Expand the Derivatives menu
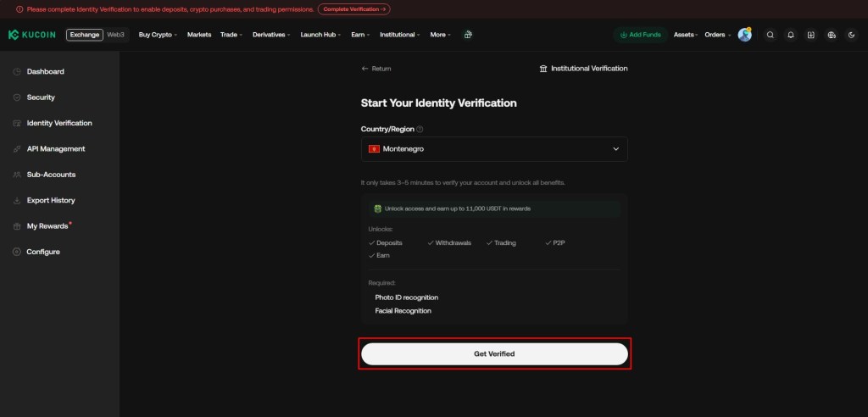 point(271,35)
